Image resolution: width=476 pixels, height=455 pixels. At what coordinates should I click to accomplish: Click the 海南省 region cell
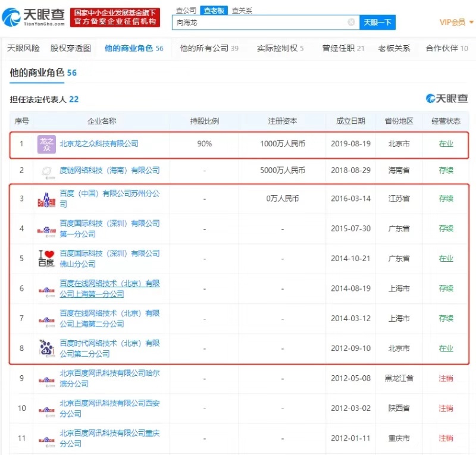pos(399,170)
